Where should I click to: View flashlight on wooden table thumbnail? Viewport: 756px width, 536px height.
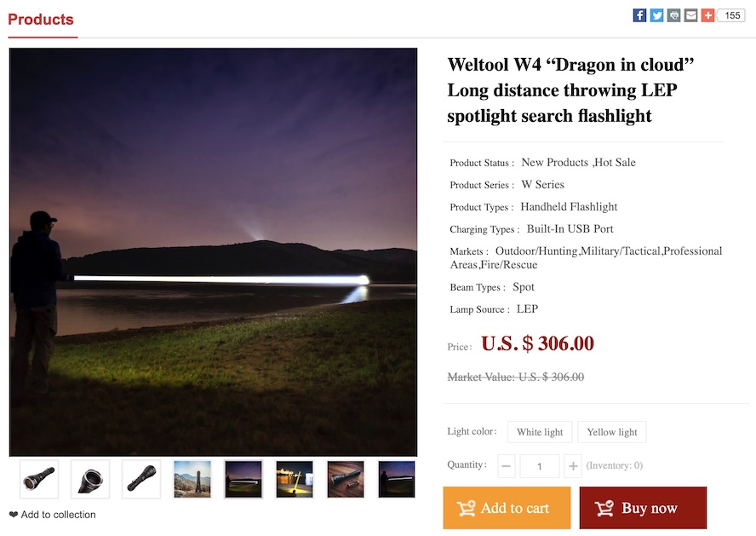point(346,479)
